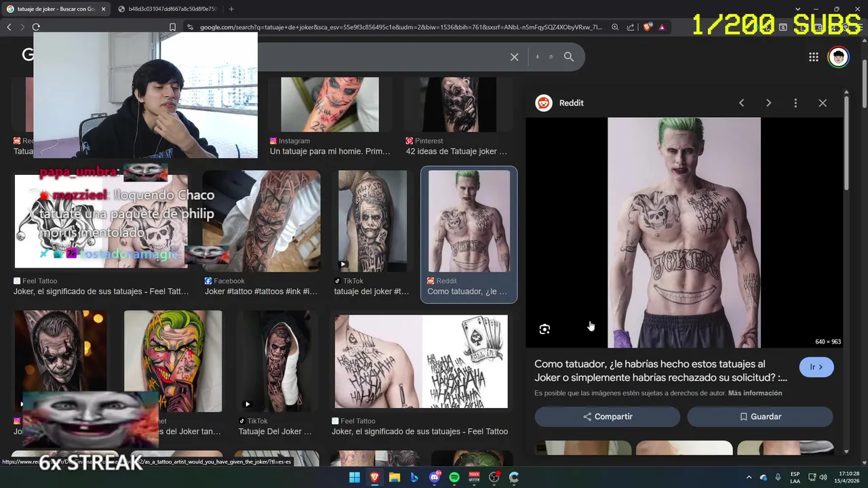Screen dimensions: 868x488
Task: Open Brave Shields lion icon
Action: point(648,27)
